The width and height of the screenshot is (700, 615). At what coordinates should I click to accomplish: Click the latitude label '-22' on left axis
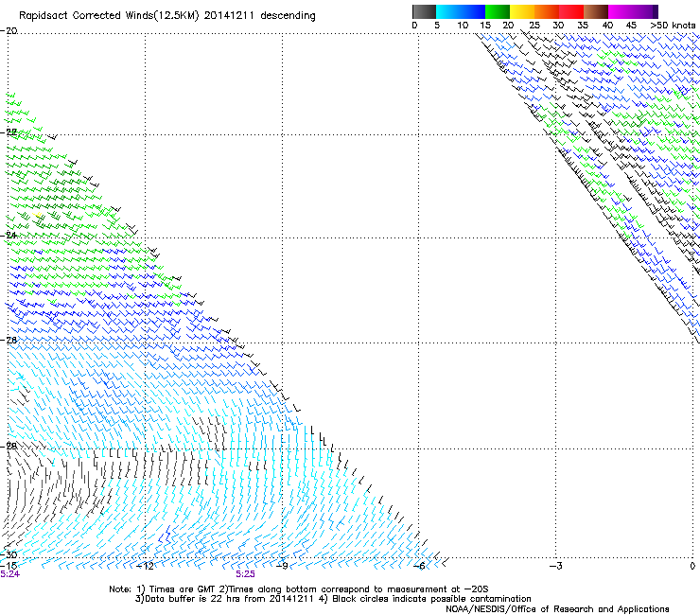(9, 132)
